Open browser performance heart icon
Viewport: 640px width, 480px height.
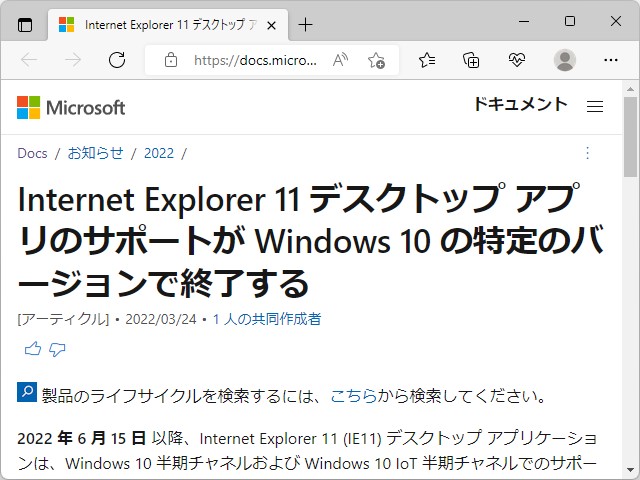coord(517,60)
